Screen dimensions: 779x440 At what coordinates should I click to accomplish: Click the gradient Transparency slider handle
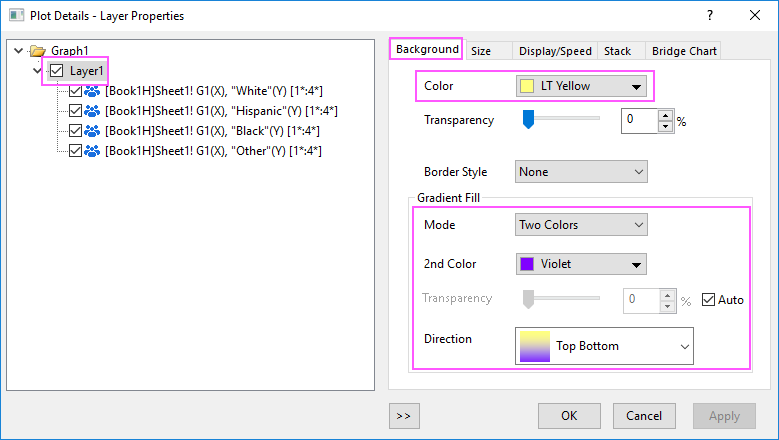528,299
